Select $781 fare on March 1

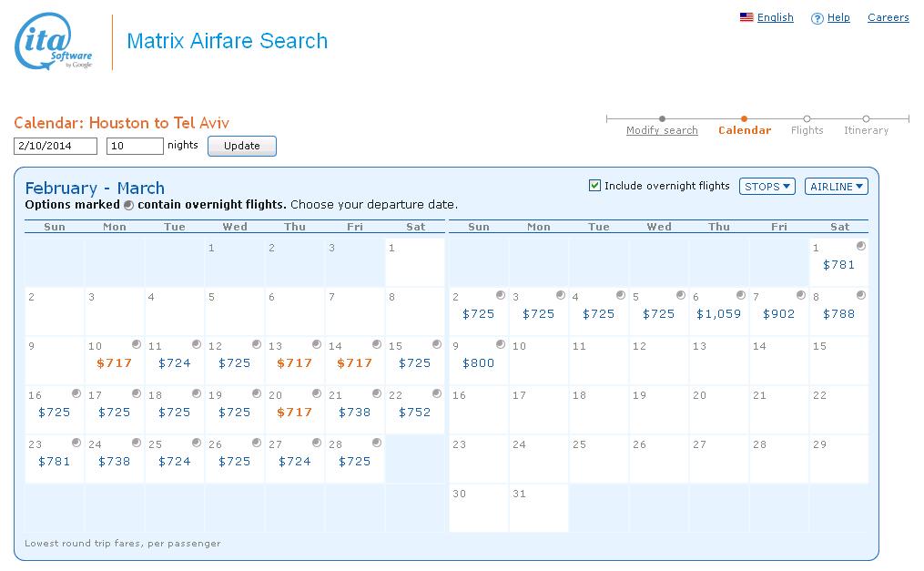tap(838, 265)
